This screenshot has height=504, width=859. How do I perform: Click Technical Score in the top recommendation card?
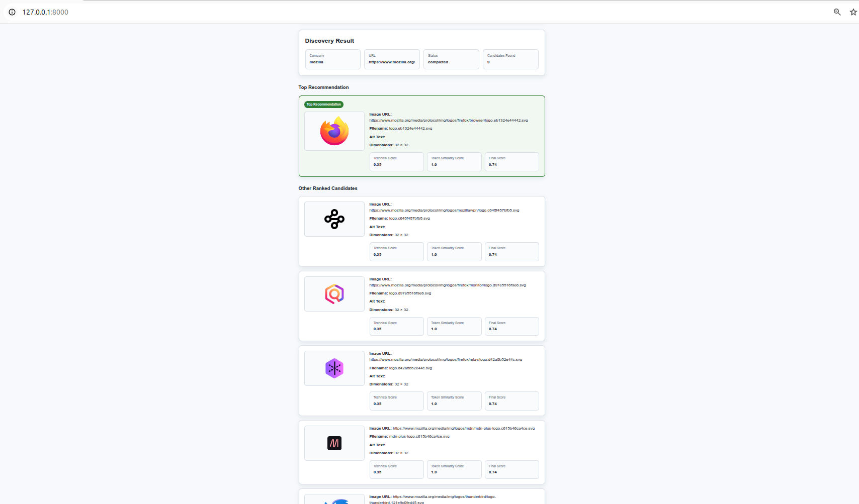coord(397,162)
